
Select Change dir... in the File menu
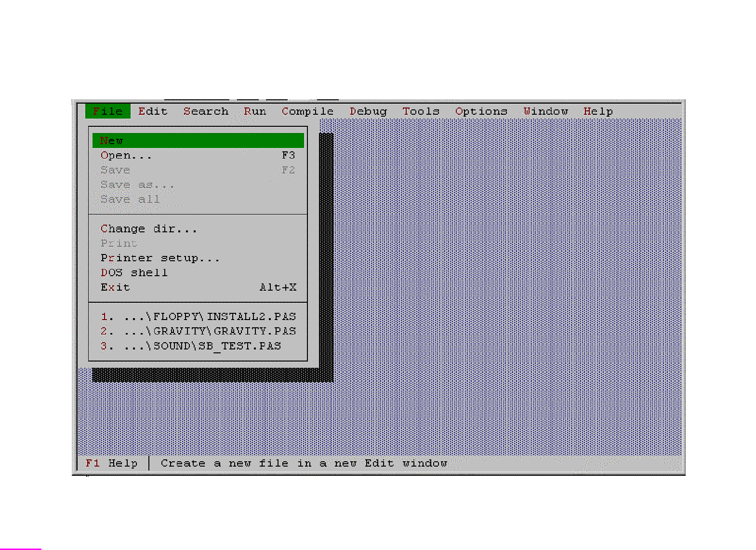click(198, 228)
